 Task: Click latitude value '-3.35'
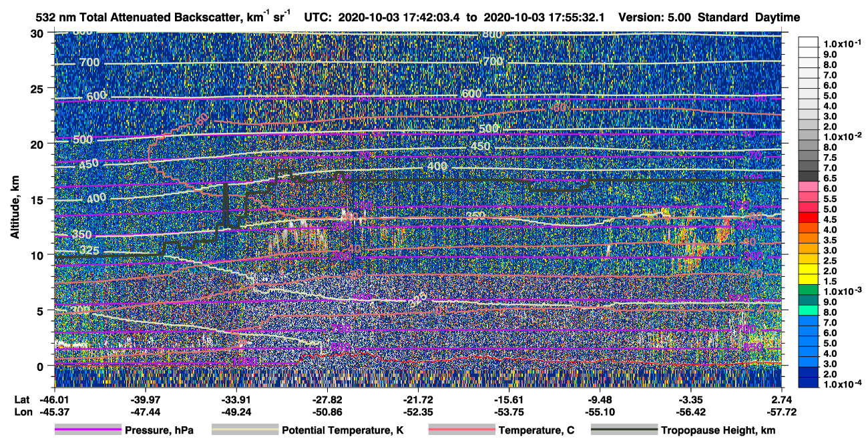pos(690,400)
